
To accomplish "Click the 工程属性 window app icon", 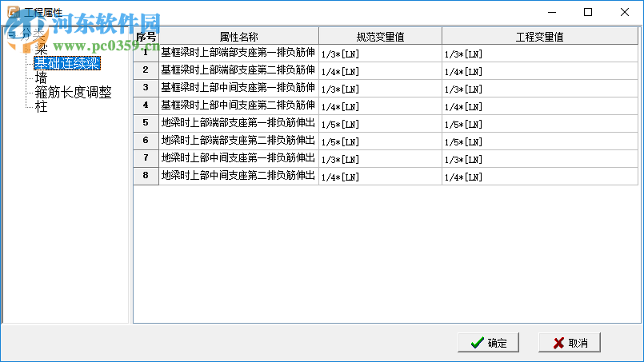I will pos(13,12).
